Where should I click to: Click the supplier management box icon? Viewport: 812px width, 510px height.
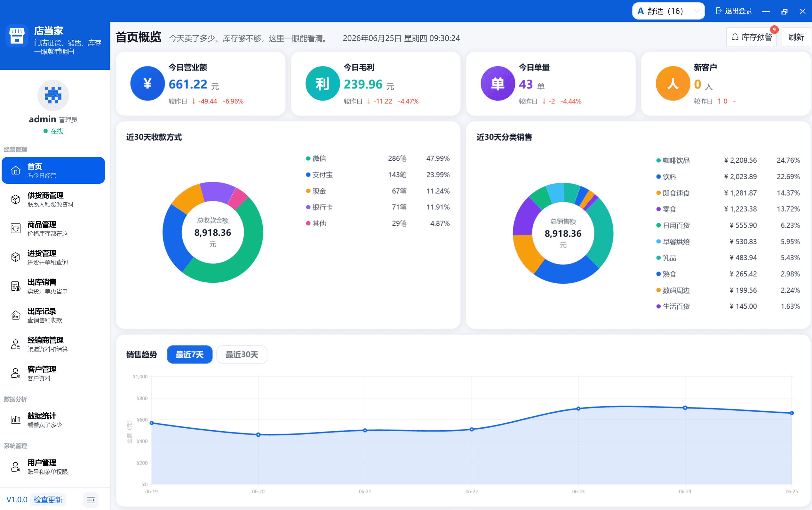coord(15,199)
